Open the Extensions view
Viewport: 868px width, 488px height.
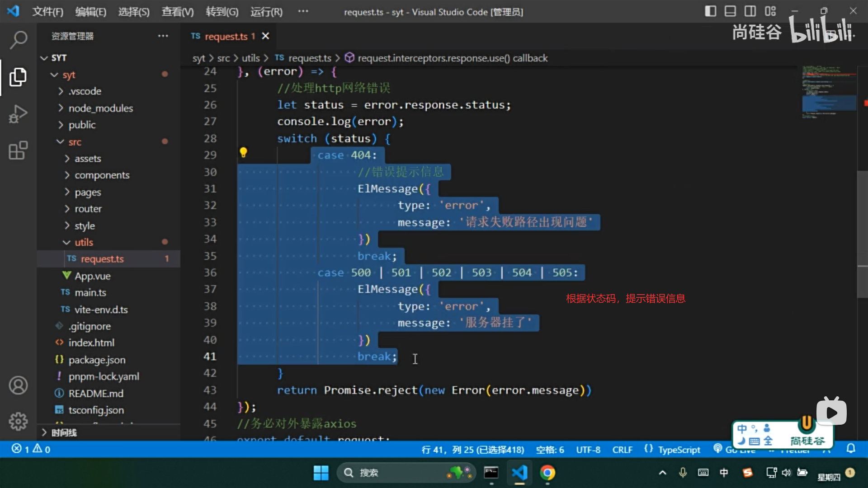18,150
